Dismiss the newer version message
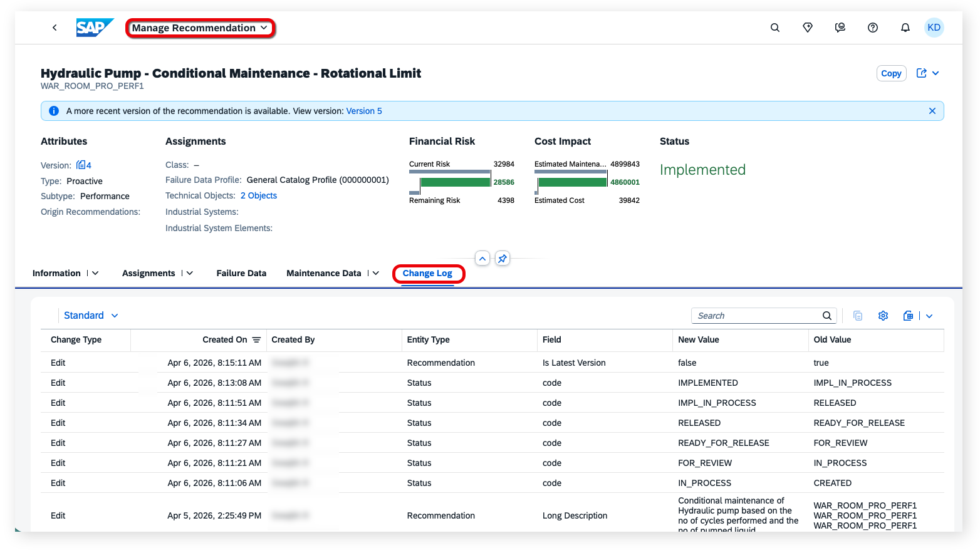 [x=932, y=111]
